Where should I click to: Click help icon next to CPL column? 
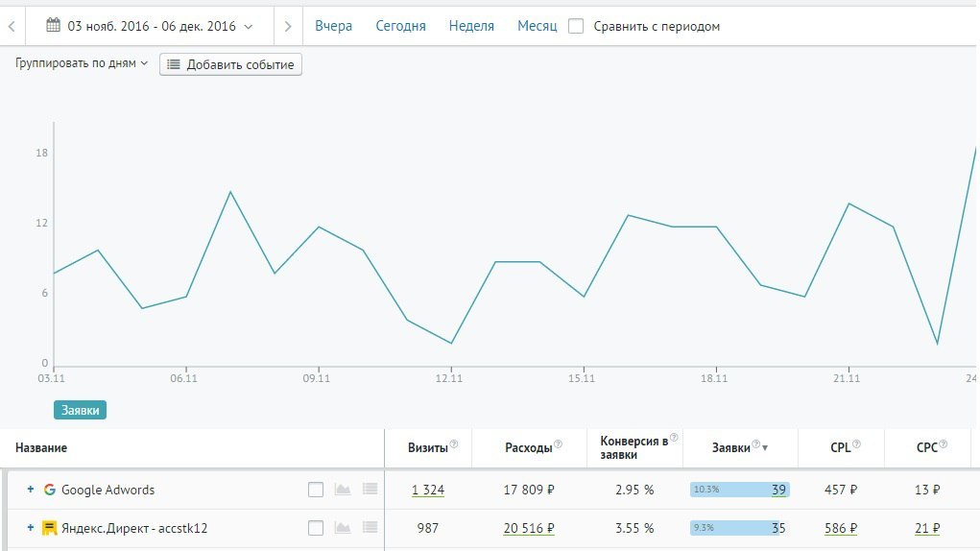(856, 444)
